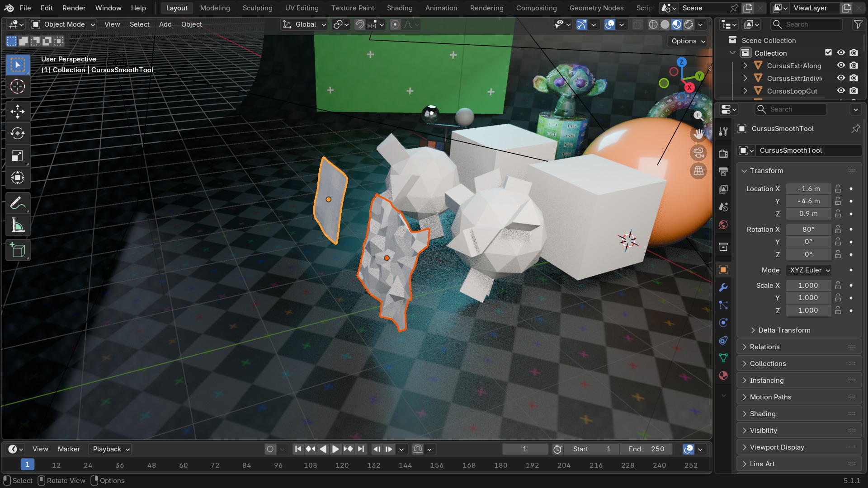Select the Annotate pencil tool
868x488 pixels.
coord(18,203)
